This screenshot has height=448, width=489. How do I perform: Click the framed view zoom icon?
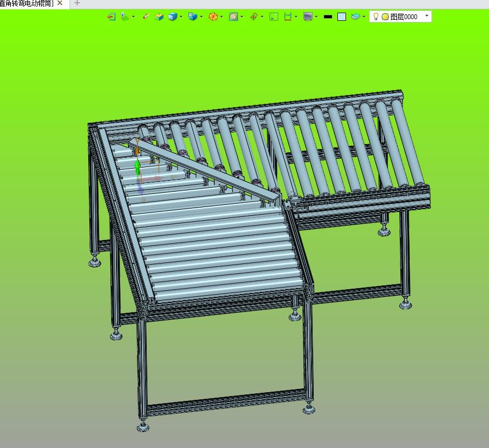pos(233,16)
